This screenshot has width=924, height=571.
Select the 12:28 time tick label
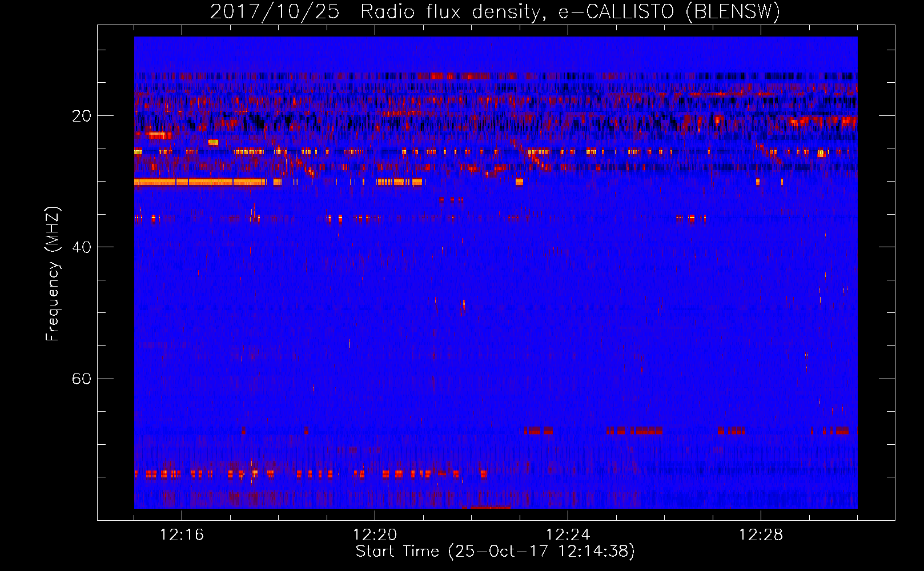pyautogui.click(x=761, y=535)
